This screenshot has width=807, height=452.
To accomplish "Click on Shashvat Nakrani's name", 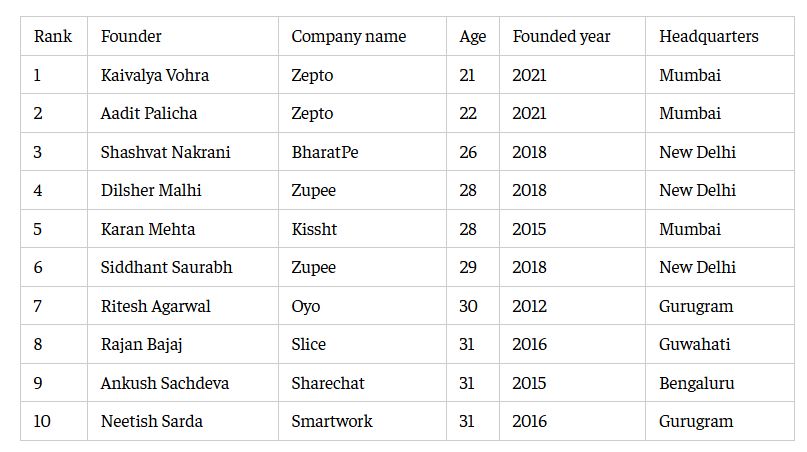I will coord(165,152).
